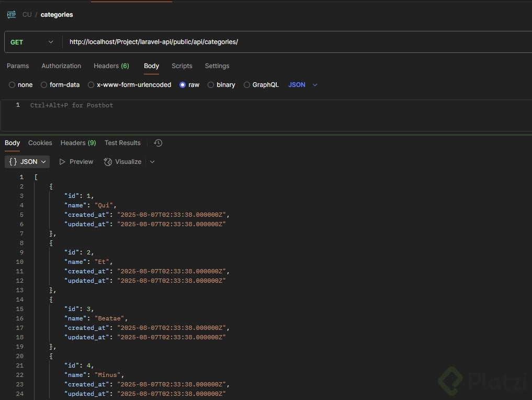Click the Visualize sparkle icon
This screenshot has width=532, height=400.
108,162
